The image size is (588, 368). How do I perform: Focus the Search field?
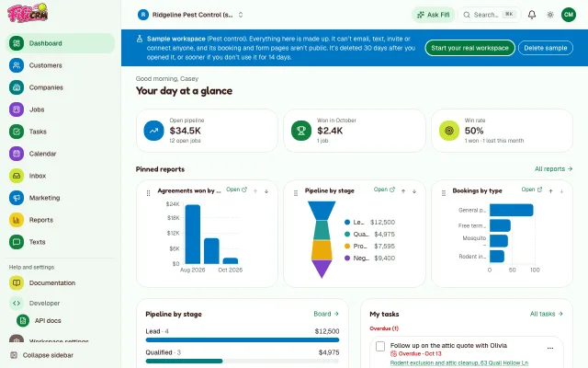click(490, 15)
